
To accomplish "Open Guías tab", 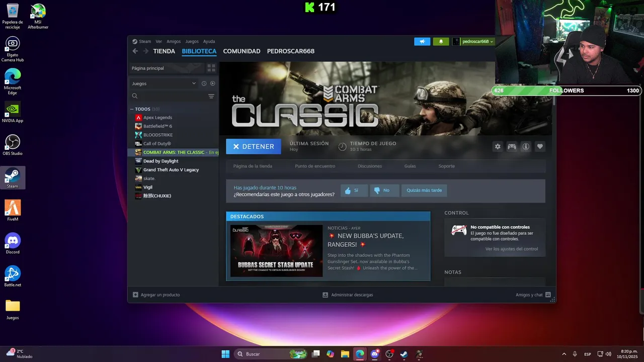I will click(x=410, y=166).
